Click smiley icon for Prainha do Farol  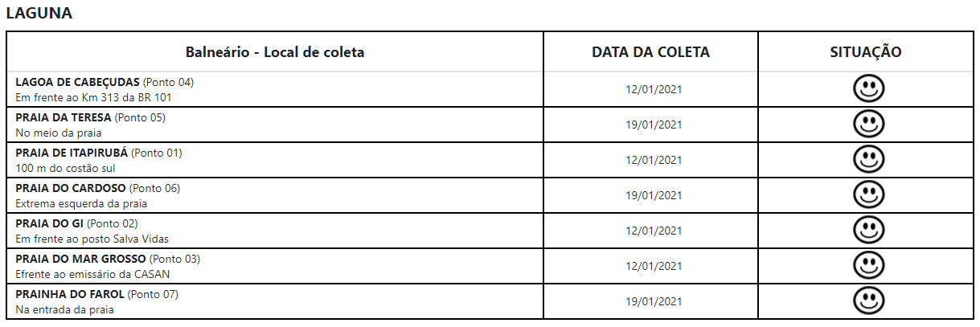867,300
